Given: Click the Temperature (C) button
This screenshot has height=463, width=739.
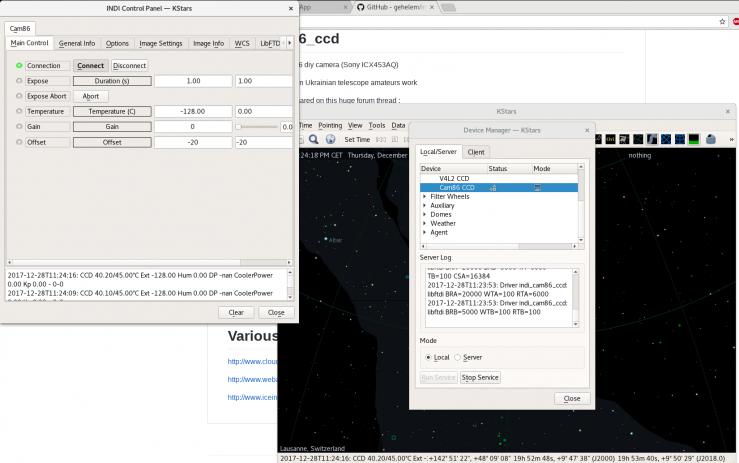Looking at the screenshot, I should click(x=112, y=112).
